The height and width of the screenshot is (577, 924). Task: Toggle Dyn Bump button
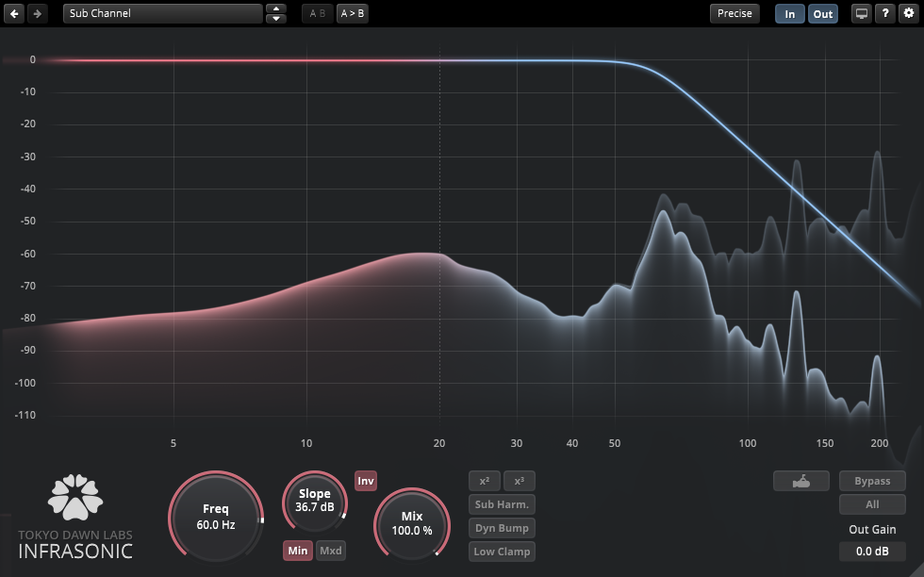tap(502, 528)
